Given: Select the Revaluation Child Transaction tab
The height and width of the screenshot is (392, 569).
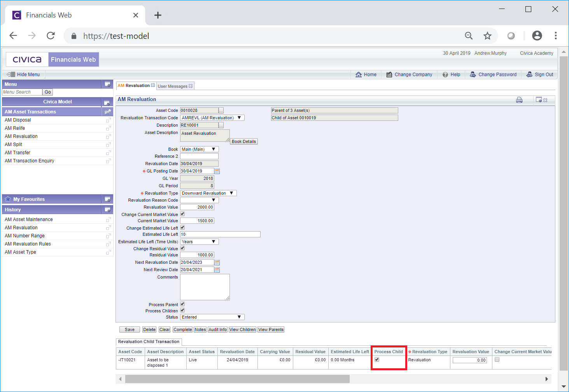Looking at the screenshot, I should [149, 342].
